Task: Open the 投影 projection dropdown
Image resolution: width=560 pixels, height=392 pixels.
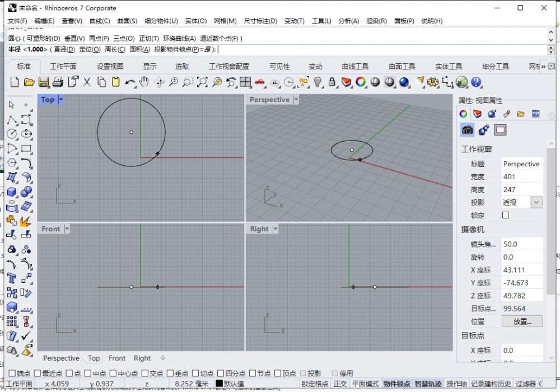Action: (x=536, y=202)
